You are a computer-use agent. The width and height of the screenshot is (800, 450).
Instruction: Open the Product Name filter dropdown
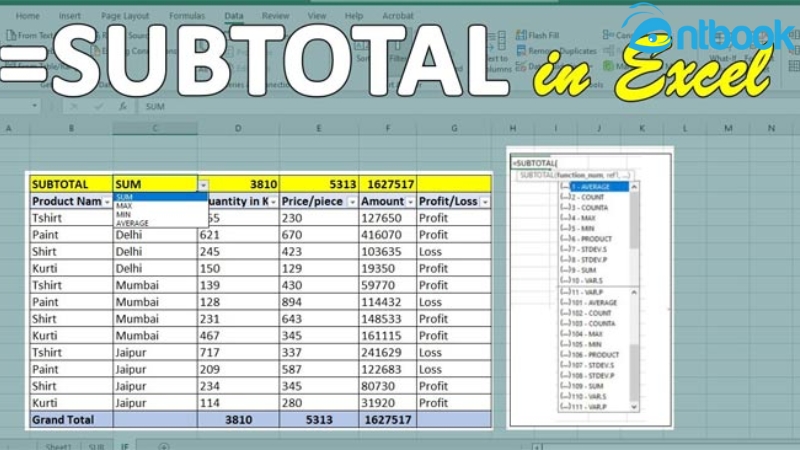(107, 202)
